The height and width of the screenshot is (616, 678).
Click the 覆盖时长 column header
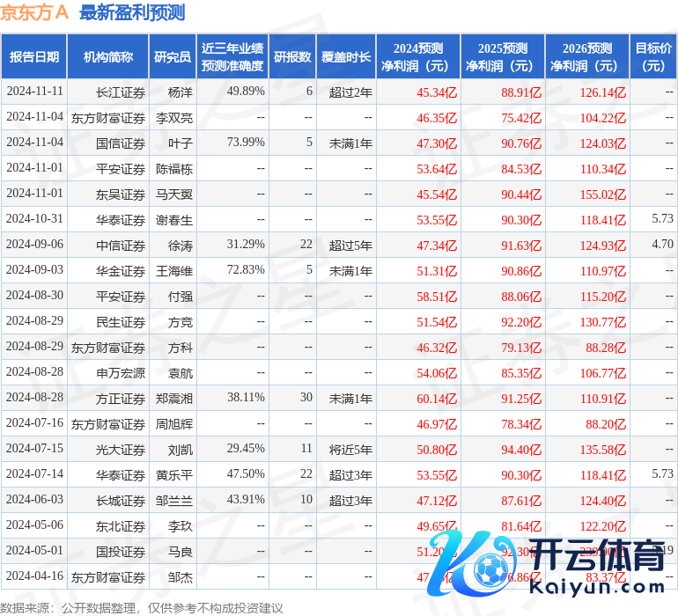(346, 57)
